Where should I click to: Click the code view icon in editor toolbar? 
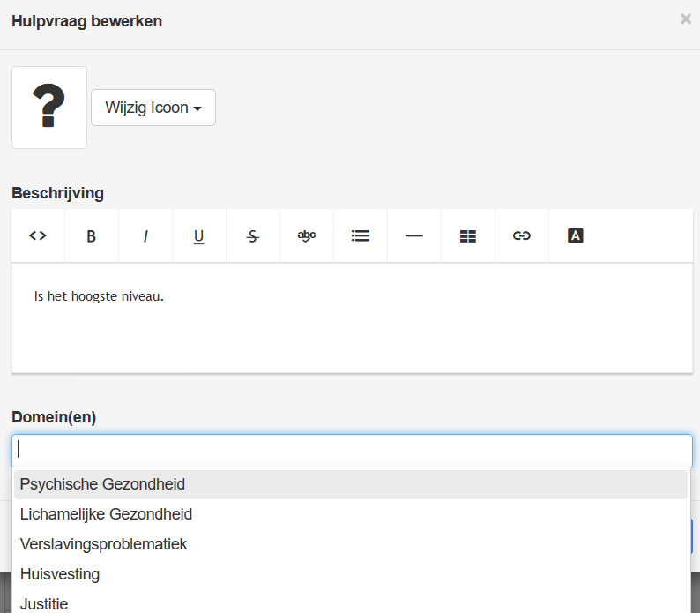(x=38, y=235)
